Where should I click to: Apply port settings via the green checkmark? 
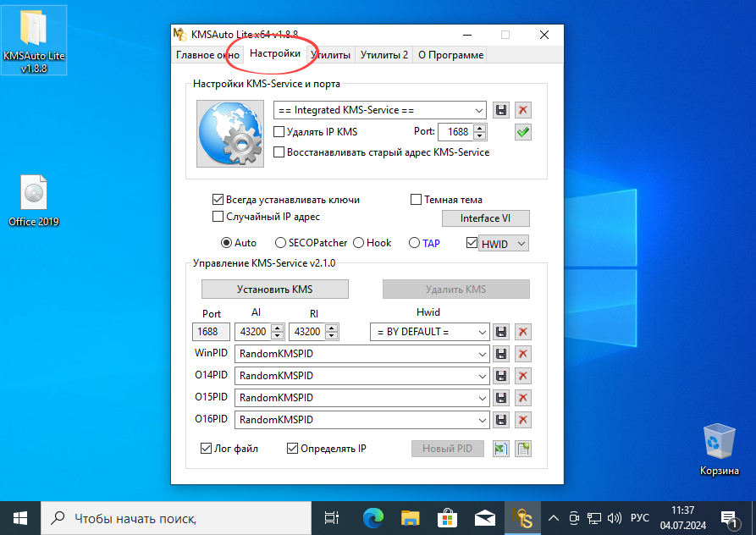[x=523, y=132]
